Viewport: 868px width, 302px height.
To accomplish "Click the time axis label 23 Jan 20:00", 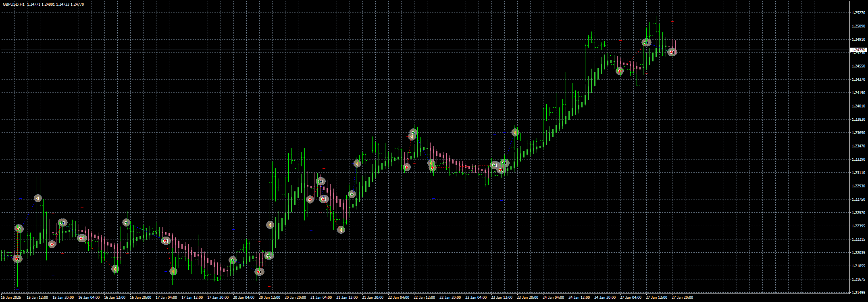I will (527, 298).
